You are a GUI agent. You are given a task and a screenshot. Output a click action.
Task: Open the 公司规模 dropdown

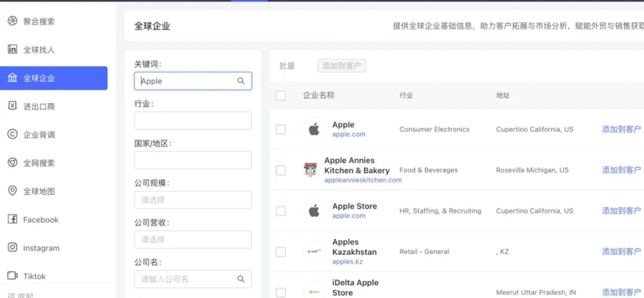pos(193,200)
